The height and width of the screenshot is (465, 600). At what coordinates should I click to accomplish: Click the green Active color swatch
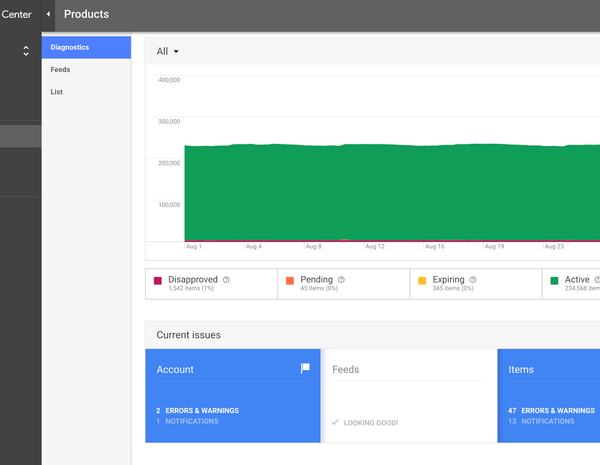[554, 281]
